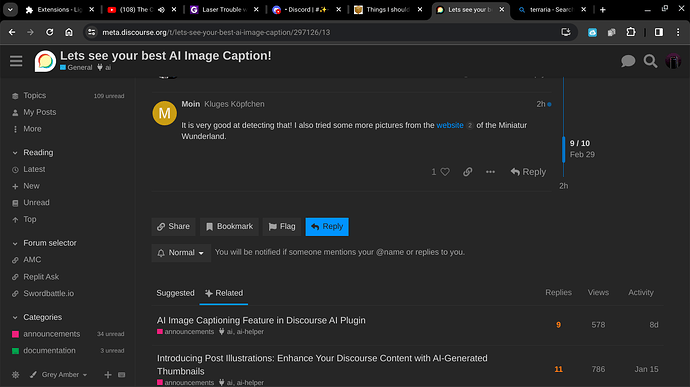Share this topic
690x387 pixels.
click(173, 227)
